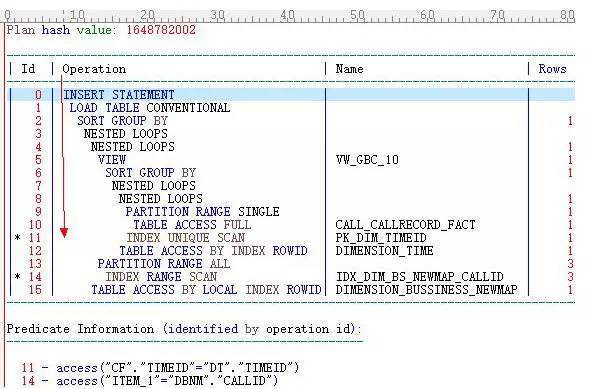This screenshot has width=589, height=389.
Task: Click NESTED LOOPS operation on row 3
Action: (125, 134)
